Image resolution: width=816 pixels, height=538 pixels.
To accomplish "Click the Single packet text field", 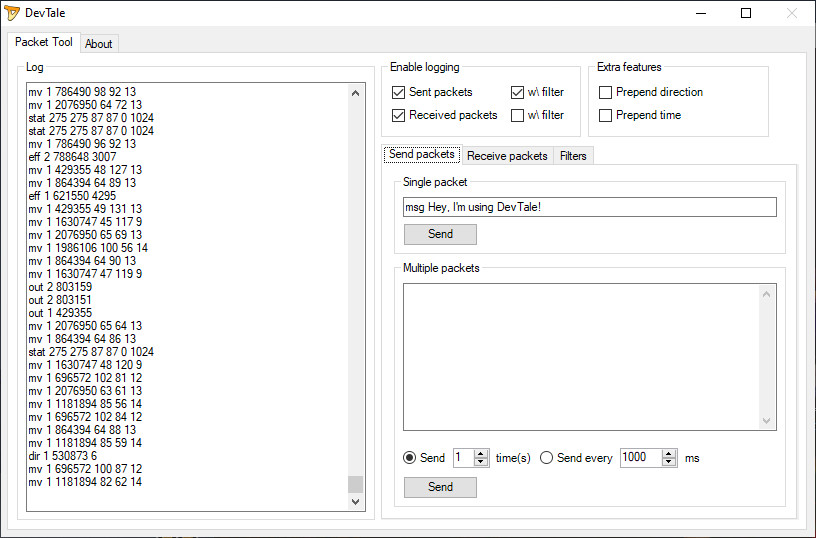I will click(x=590, y=207).
